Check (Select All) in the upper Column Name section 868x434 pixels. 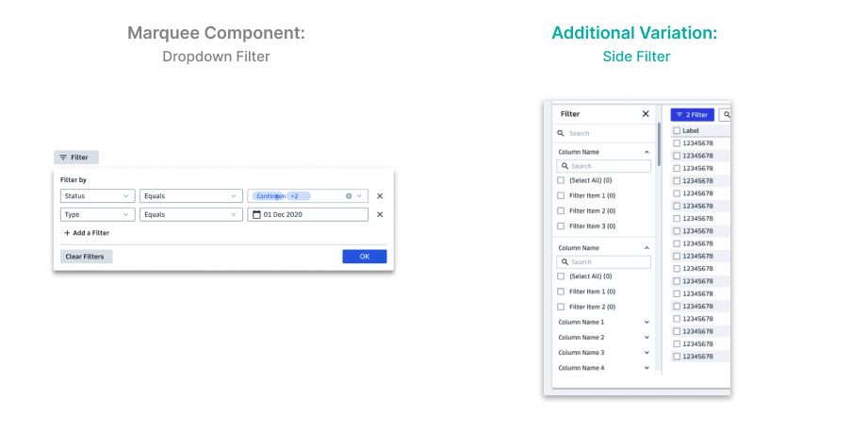[561, 181]
